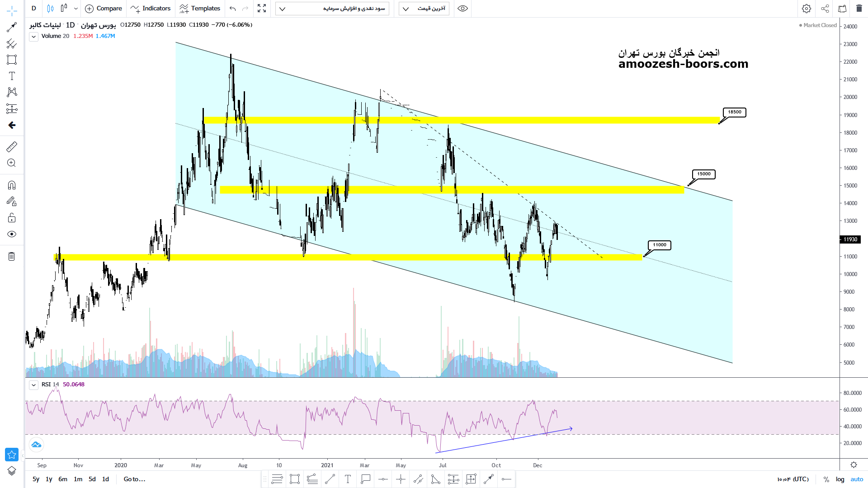
Task: Click the undo arrow
Action: coord(232,9)
